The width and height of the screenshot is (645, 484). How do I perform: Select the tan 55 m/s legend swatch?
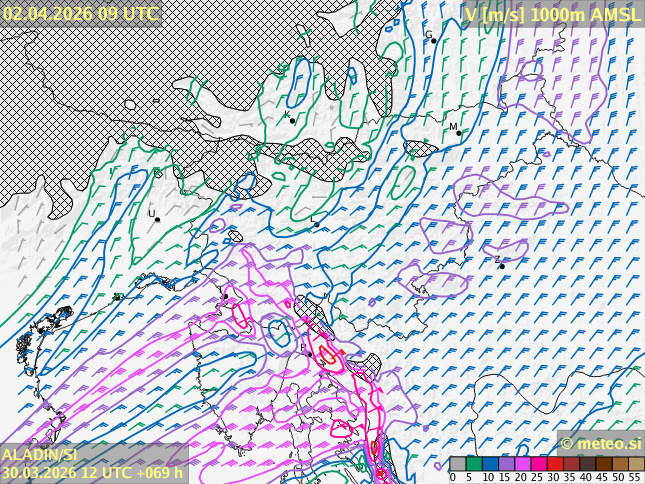coord(636,464)
